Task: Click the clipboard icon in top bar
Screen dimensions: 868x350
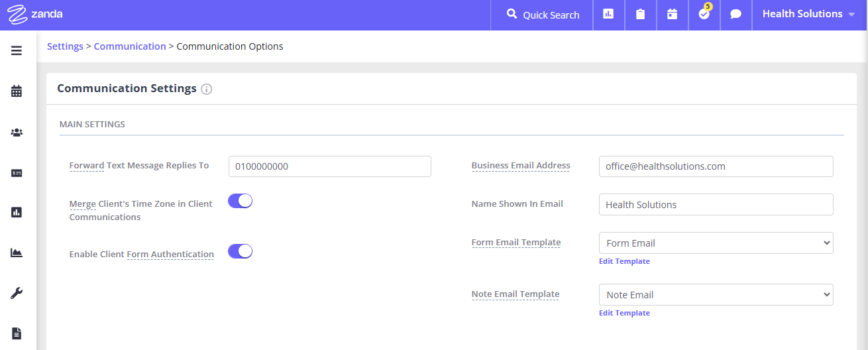Action: click(x=640, y=14)
